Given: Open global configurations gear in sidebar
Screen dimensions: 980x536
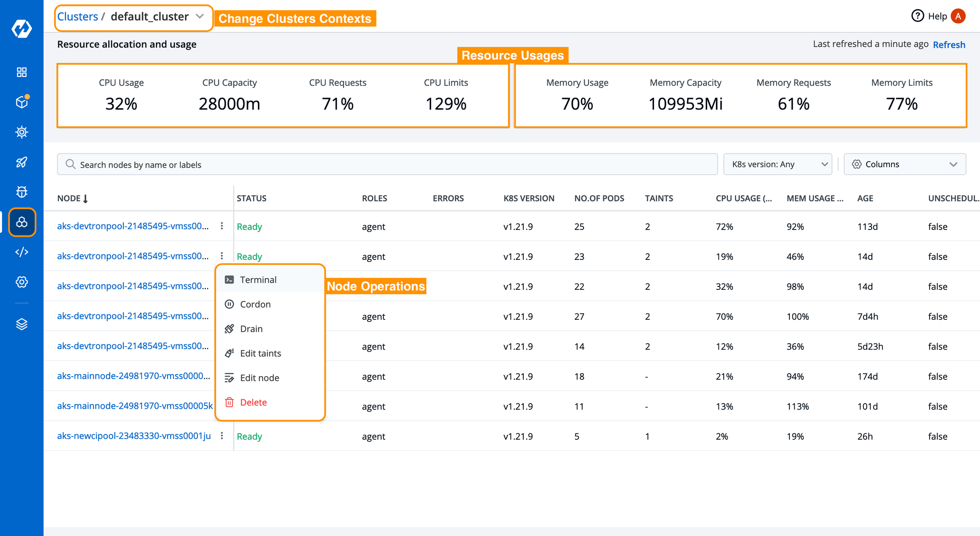Looking at the screenshot, I should click(22, 282).
